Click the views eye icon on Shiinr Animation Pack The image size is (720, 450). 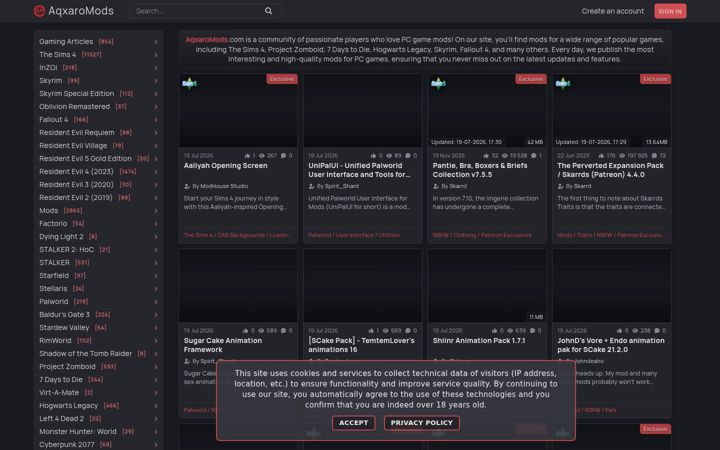[510, 331]
